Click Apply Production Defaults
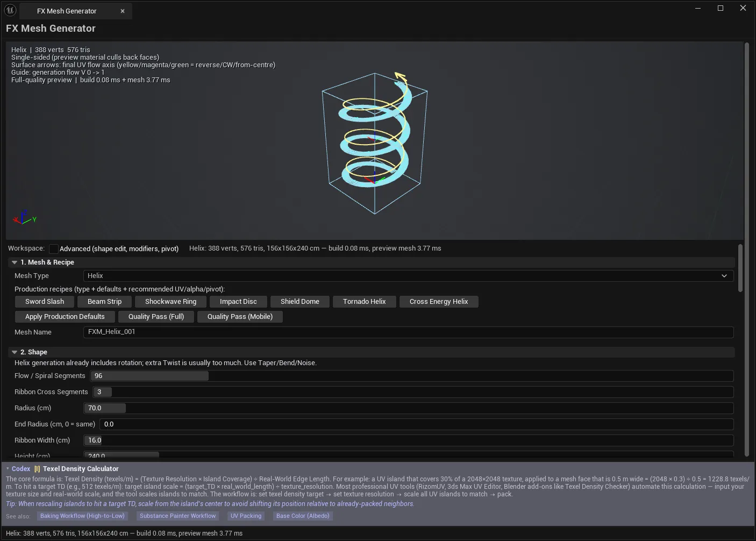The height and width of the screenshot is (541, 756). 65,317
